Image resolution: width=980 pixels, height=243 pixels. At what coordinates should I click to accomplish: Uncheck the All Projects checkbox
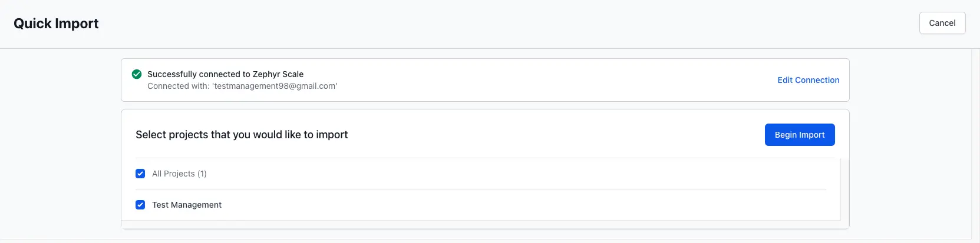tap(140, 174)
